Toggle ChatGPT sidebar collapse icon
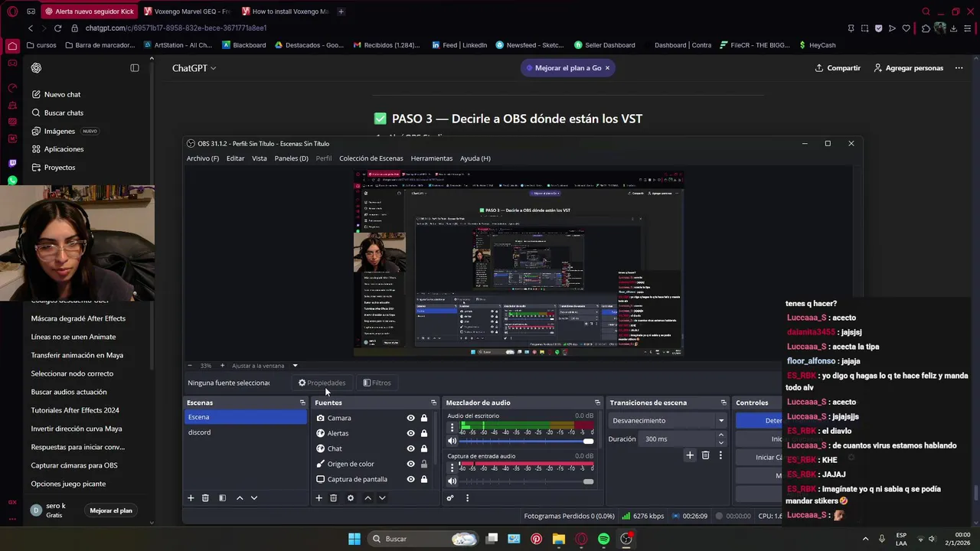This screenshot has height=551, width=980. pos(135,68)
